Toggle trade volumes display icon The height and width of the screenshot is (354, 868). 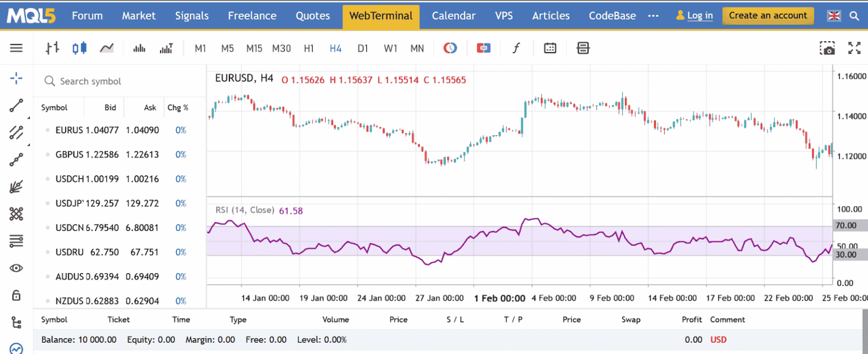point(166,49)
